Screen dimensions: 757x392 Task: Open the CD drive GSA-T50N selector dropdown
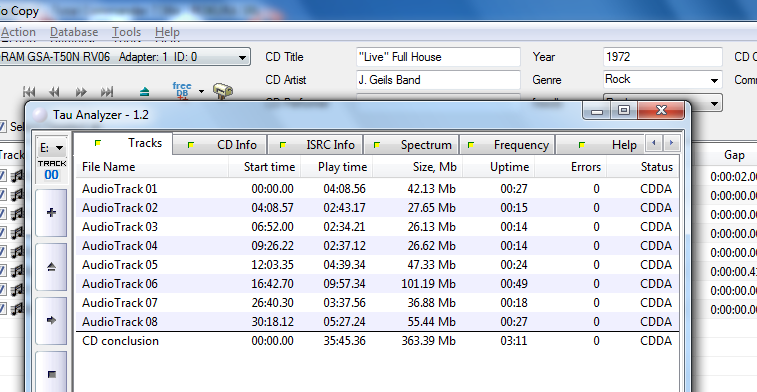tap(242, 57)
